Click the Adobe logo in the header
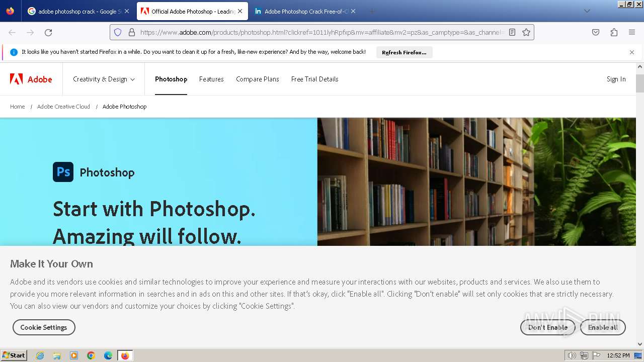The height and width of the screenshot is (362, 644). point(31,79)
